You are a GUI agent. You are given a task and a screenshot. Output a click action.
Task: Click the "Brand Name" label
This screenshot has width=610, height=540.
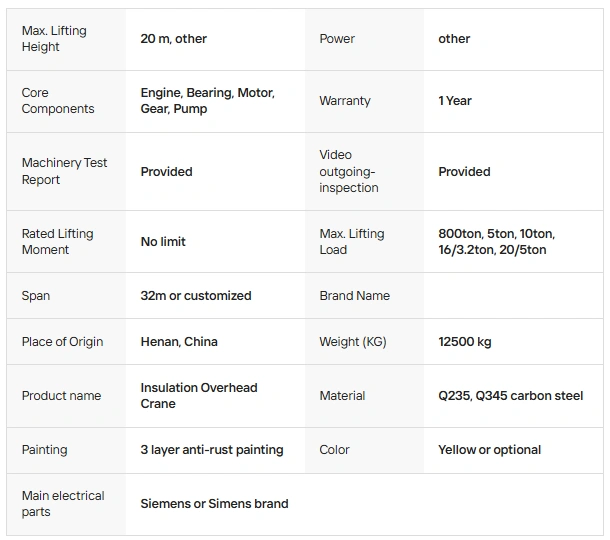tap(355, 296)
